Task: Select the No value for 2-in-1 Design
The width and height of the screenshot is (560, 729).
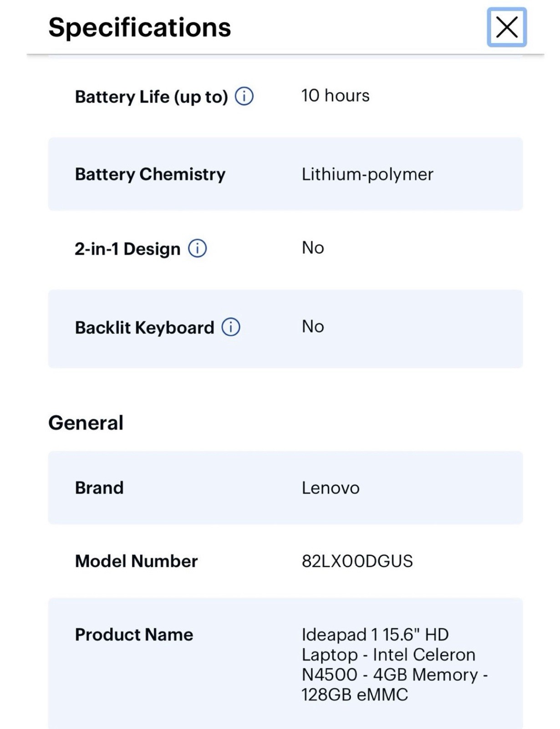Action: point(313,248)
